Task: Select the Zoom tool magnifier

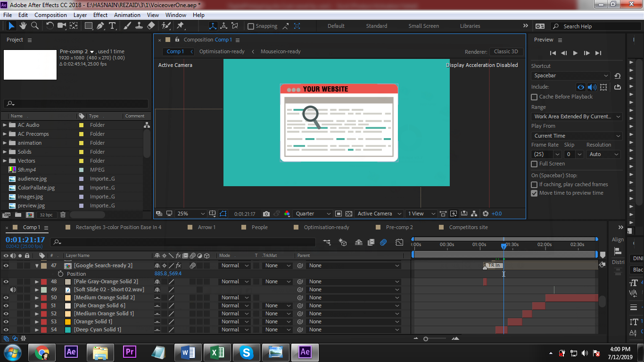Action: [35, 26]
